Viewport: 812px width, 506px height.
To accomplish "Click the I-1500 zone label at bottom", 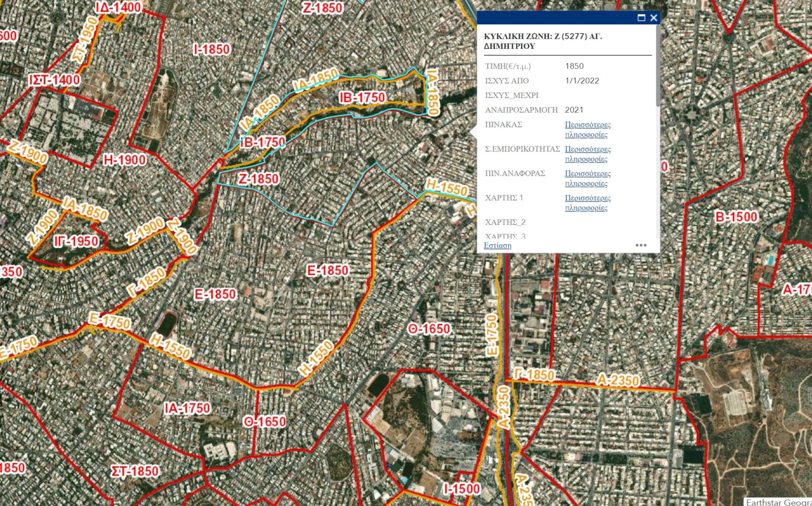I will 461,489.
